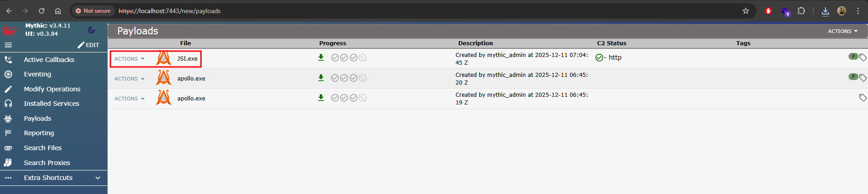Click the EDIT button in the sidebar

pyautogui.click(x=88, y=45)
